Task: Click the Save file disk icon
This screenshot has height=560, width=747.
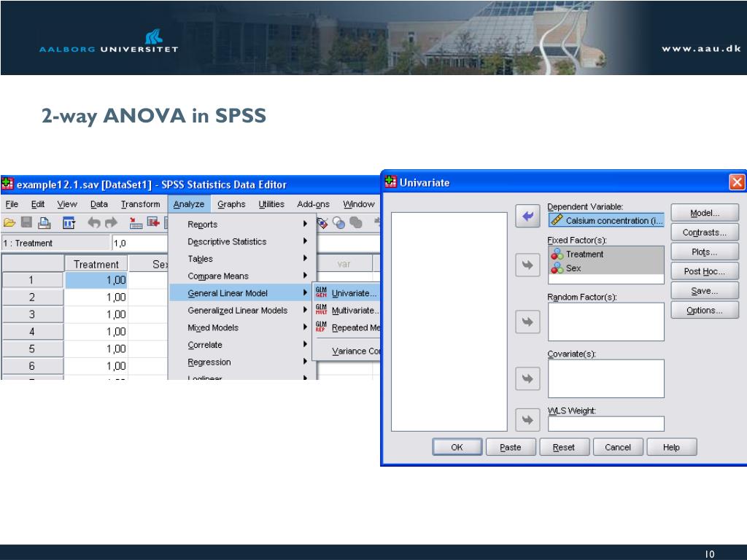Action: (x=27, y=222)
